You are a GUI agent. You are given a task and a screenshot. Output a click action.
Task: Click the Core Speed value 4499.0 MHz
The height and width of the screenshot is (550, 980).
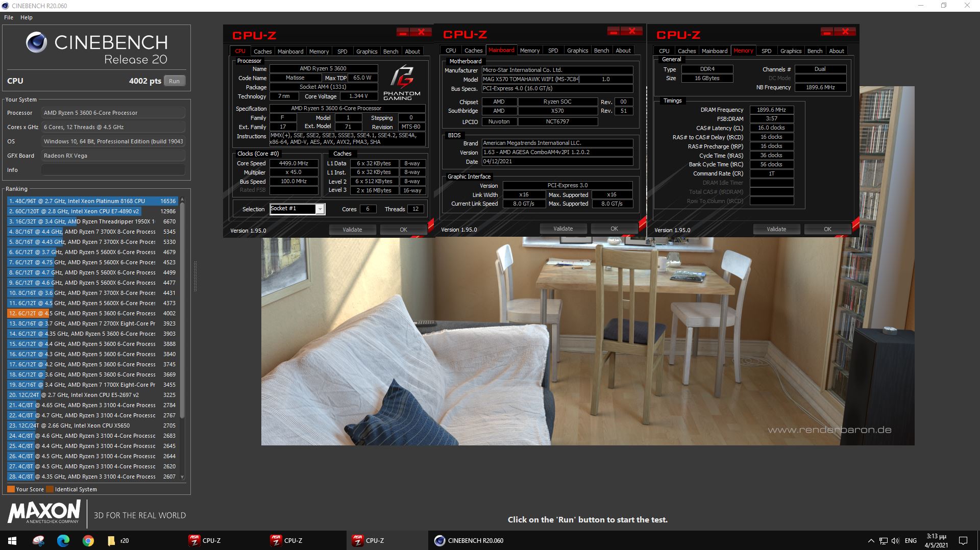(293, 163)
